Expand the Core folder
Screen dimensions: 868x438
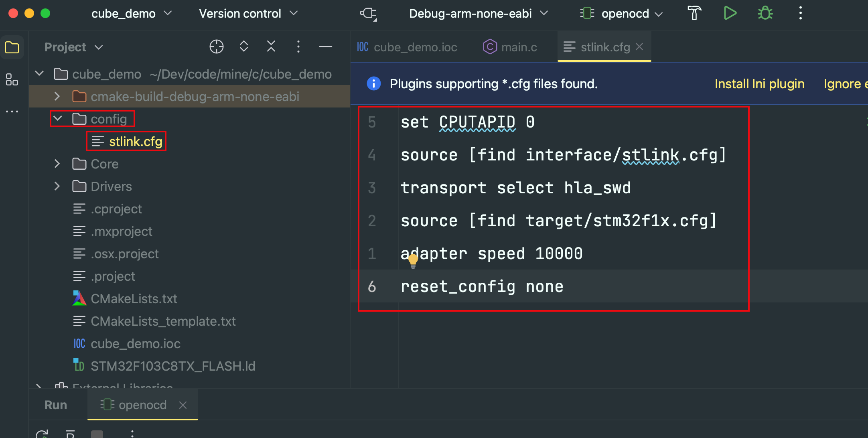(x=57, y=164)
